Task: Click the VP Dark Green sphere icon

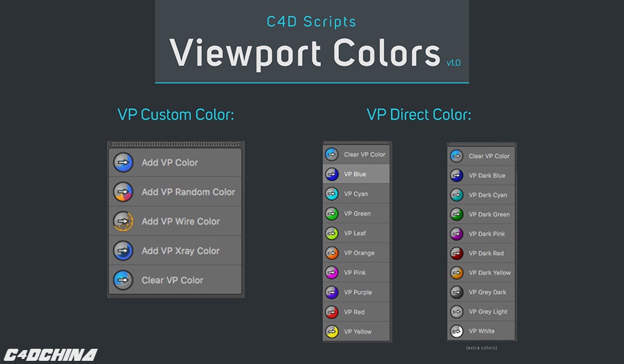Action: tap(457, 215)
